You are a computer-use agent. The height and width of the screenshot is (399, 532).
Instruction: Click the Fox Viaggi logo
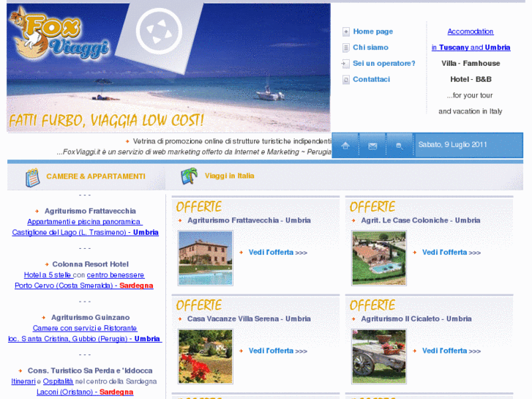point(59,34)
